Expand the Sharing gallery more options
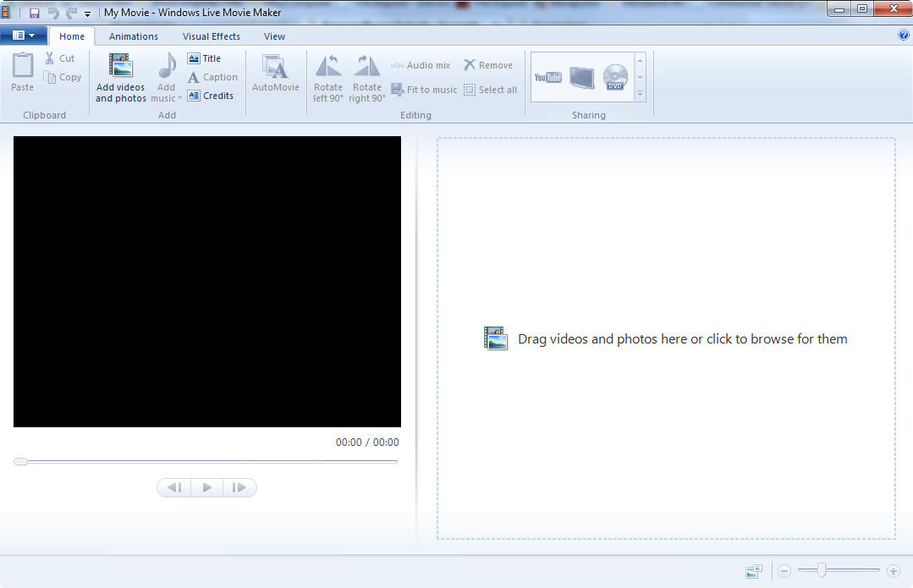 tap(640, 93)
